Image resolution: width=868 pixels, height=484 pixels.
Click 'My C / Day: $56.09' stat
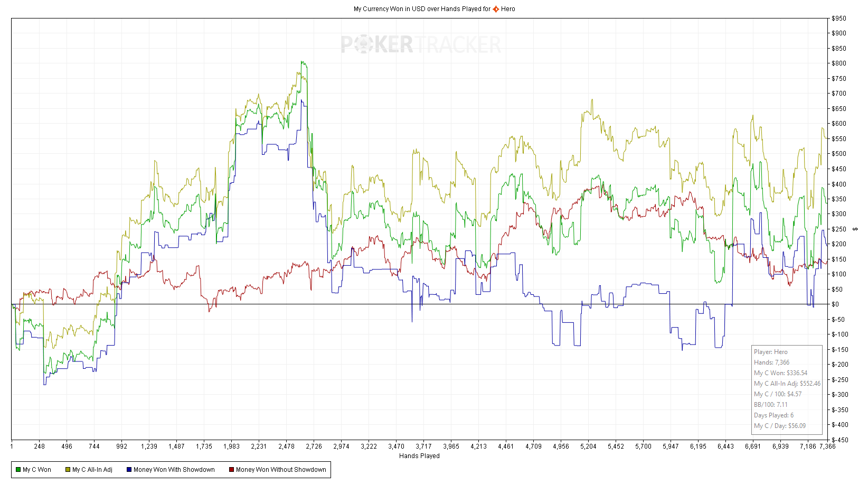tap(780, 426)
